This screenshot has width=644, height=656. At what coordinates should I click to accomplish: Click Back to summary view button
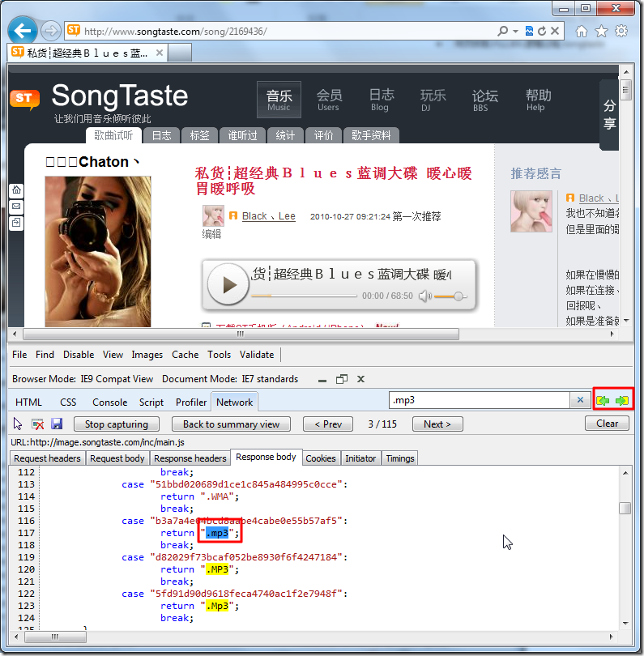[231, 424]
